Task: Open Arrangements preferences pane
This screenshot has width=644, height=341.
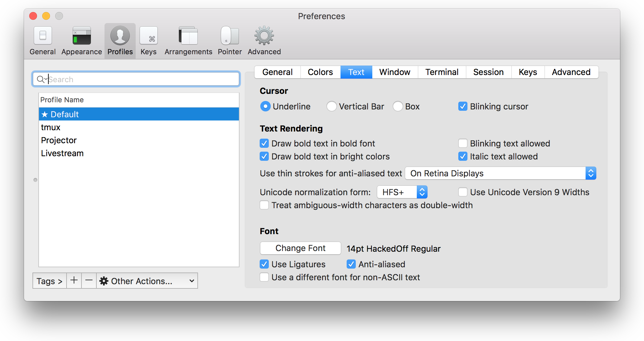Action: coord(188,41)
